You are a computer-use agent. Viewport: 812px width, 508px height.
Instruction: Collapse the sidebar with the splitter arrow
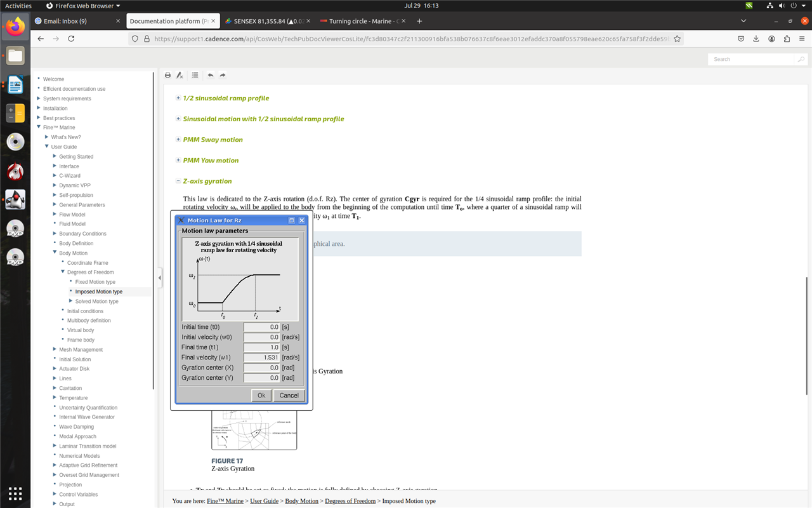tap(159, 277)
